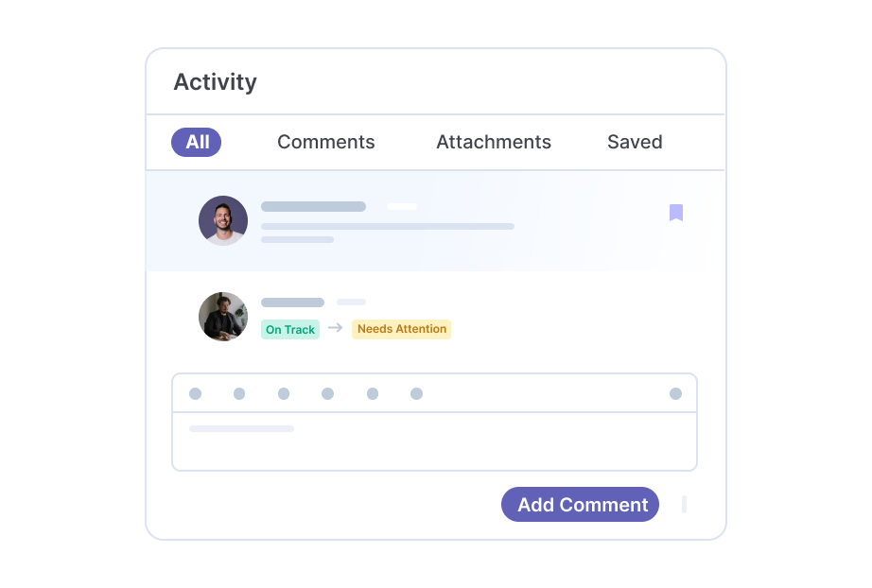Click the first formatting dot in comment toolbar
872x588 pixels.
coord(195,393)
